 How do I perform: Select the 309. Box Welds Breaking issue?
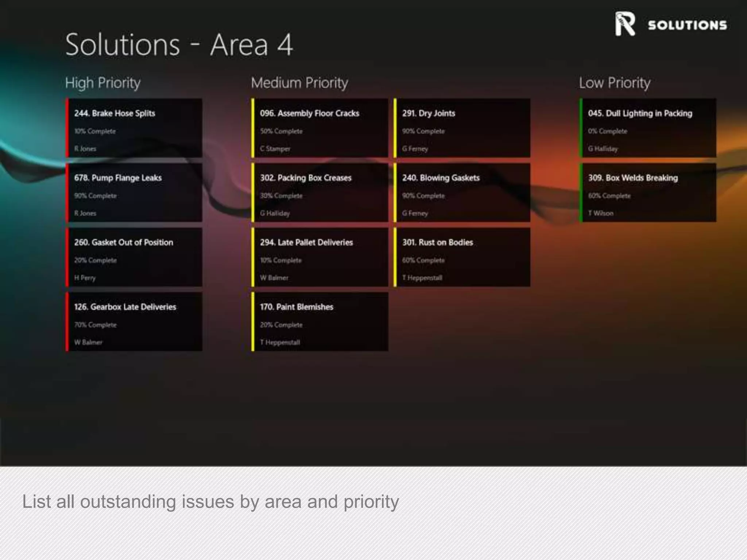point(649,192)
